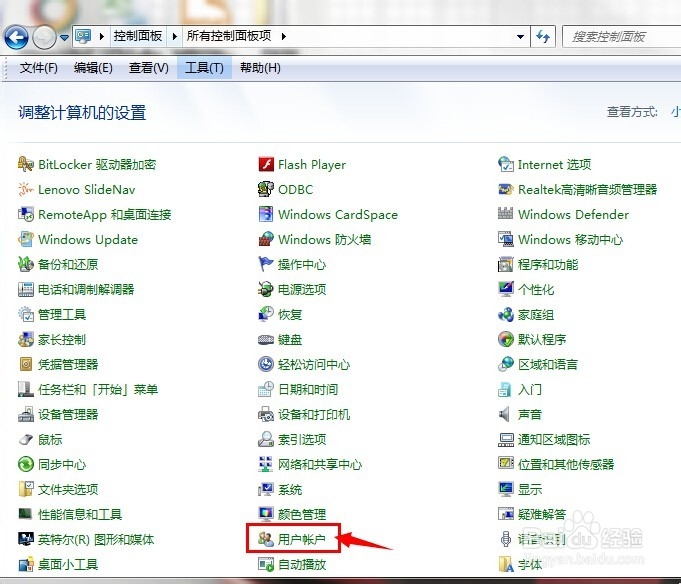681x584 pixels.
Task: Click the Forward navigation button
Action: (x=44, y=37)
